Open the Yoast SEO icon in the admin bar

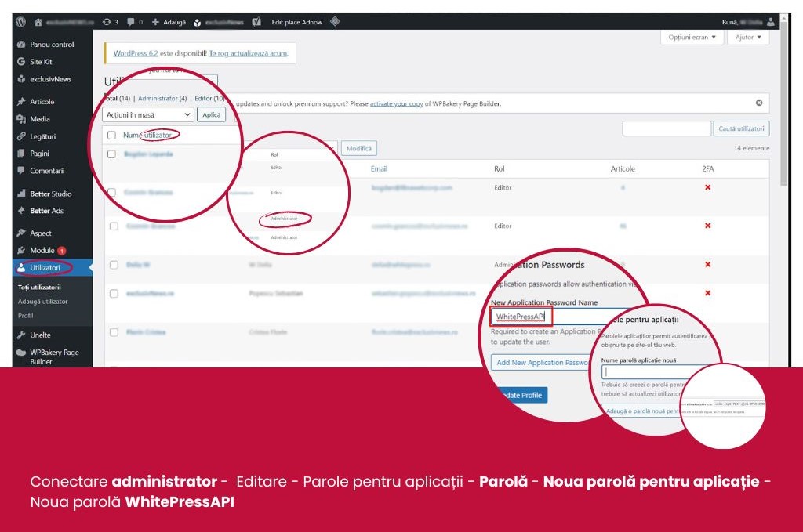coord(256,22)
